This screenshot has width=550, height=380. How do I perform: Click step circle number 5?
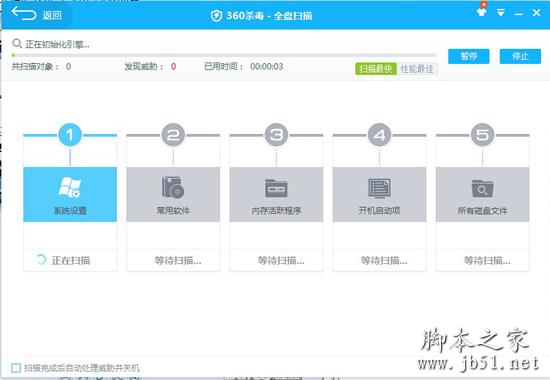482,135
